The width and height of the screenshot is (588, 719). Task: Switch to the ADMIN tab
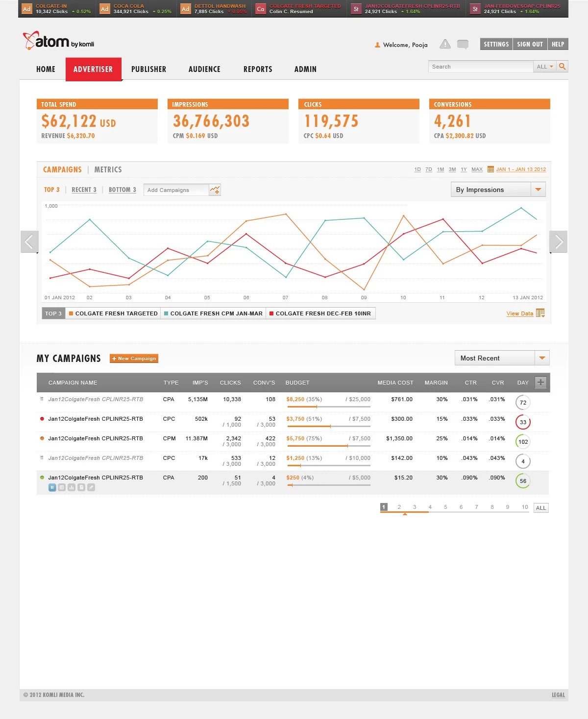(305, 69)
